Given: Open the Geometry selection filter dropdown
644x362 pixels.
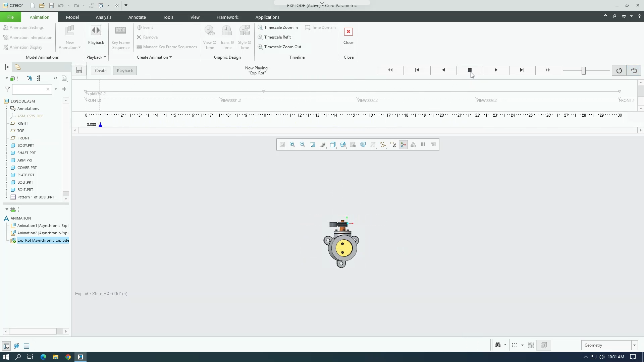Looking at the screenshot, I should tap(634, 345).
